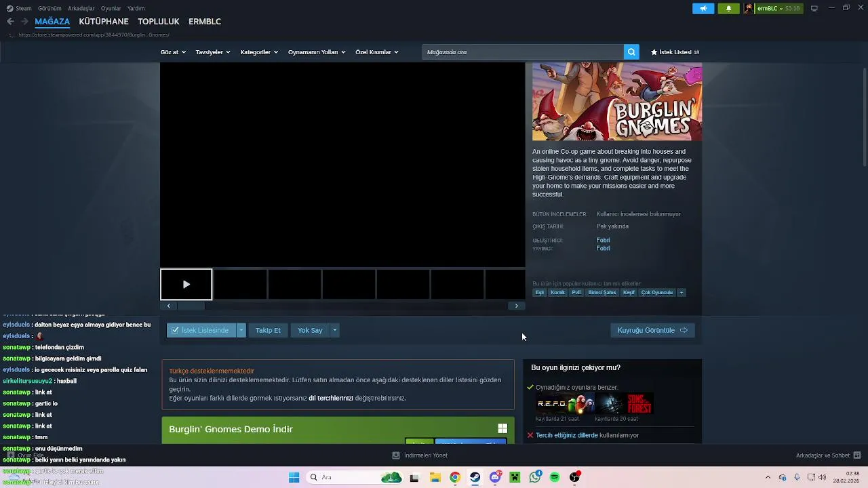Play the trailer video thumbnail
The image size is (868, 488).
click(186, 285)
